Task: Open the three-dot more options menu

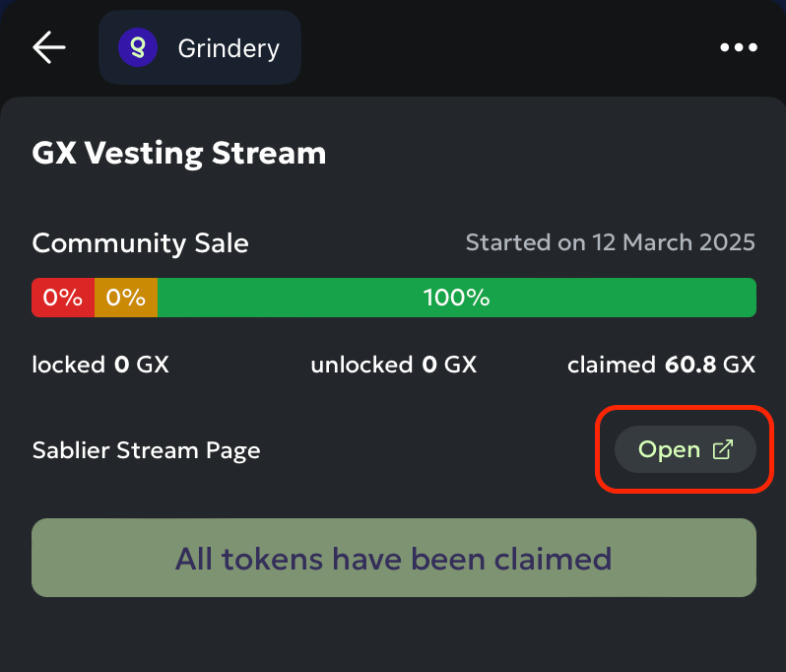Action: pos(738,47)
